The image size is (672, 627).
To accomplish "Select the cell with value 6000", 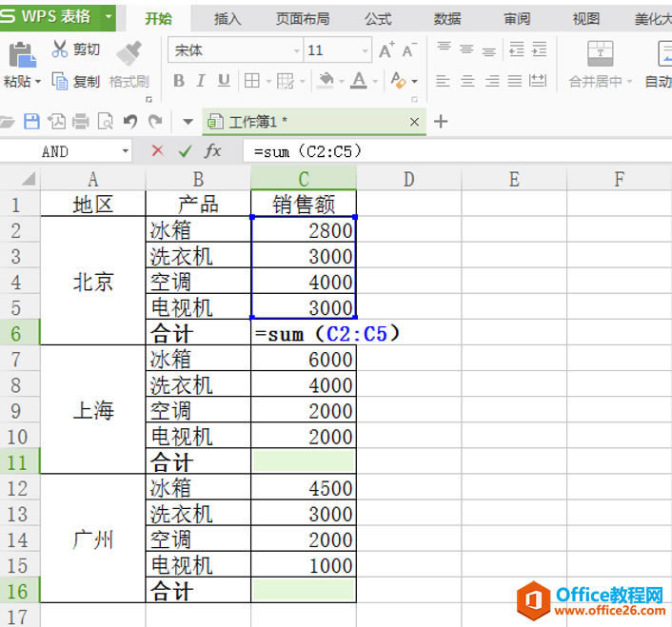I will click(304, 358).
